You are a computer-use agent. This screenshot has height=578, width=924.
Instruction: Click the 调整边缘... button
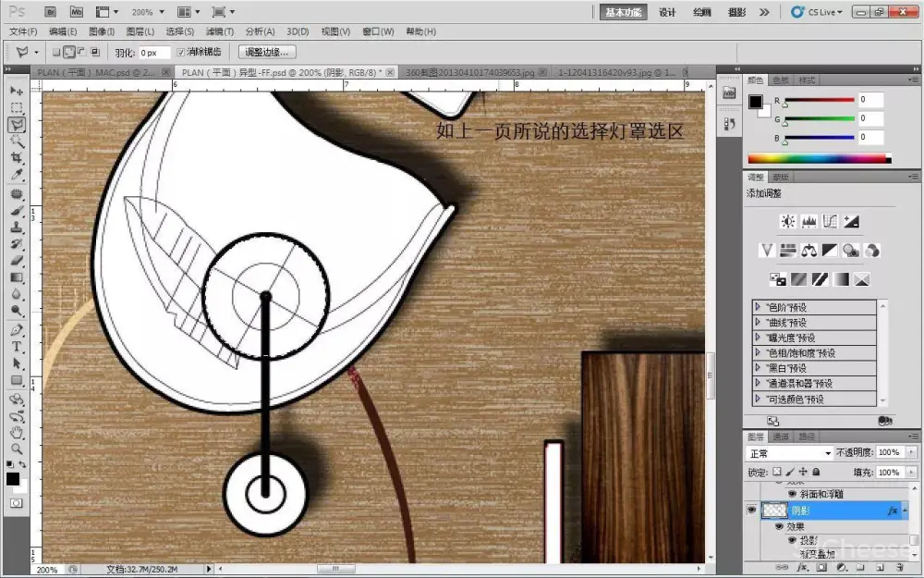click(268, 53)
